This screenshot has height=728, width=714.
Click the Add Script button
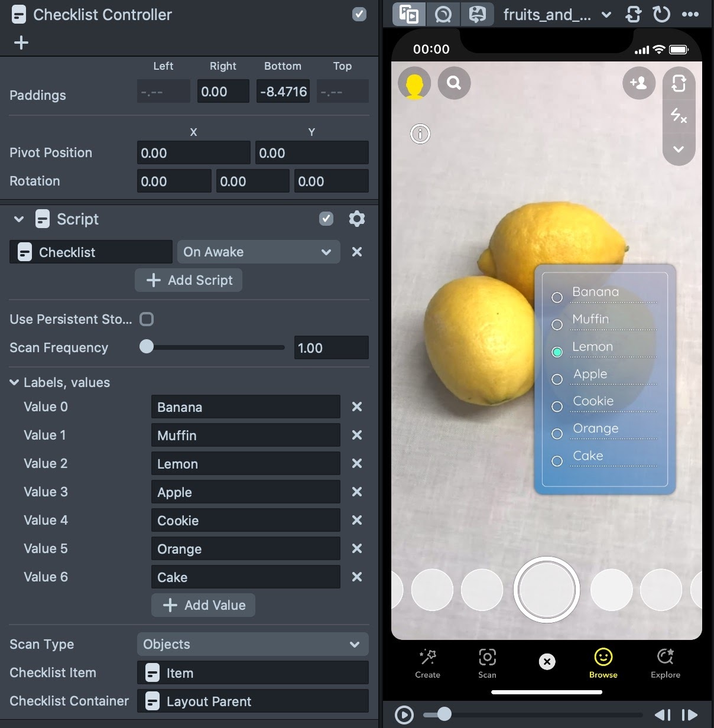[x=189, y=280]
